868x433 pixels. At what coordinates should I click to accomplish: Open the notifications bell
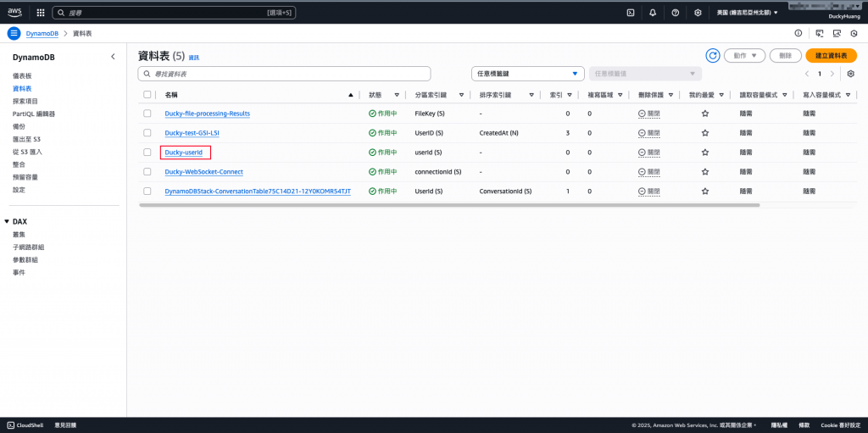[x=653, y=12]
